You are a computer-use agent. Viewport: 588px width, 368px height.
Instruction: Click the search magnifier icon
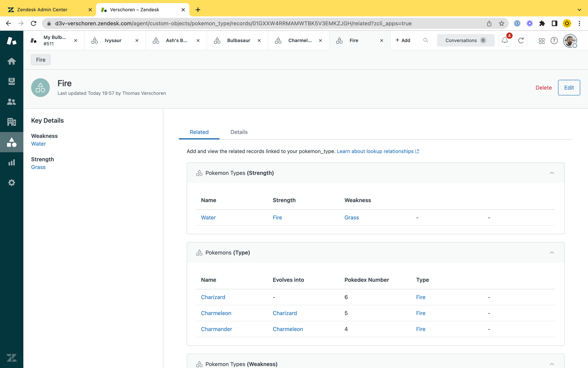[x=425, y=40]
